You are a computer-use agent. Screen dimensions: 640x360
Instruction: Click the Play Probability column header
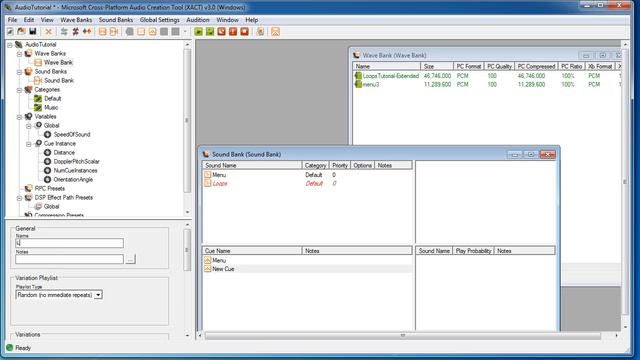[473, 251]
